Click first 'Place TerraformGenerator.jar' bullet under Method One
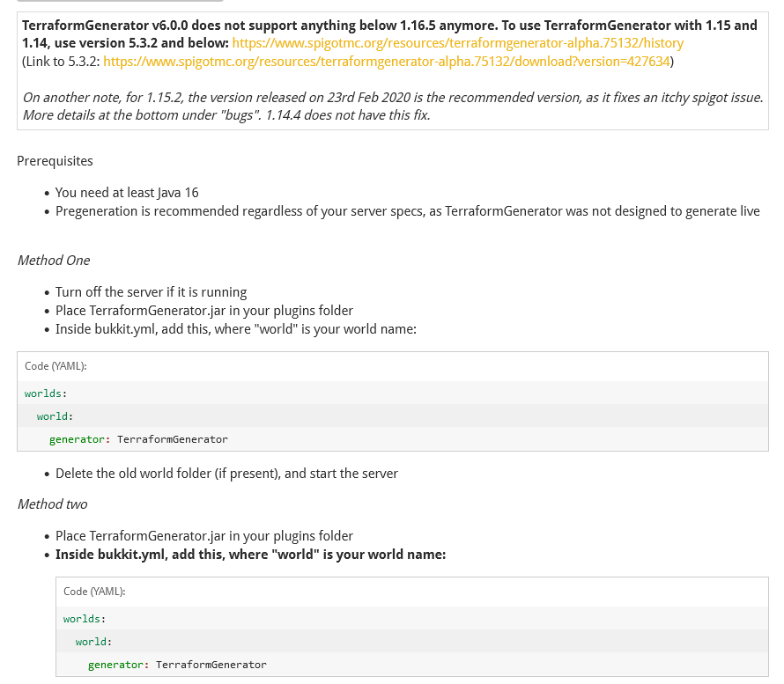Image resolution: width=784 pixels, height=684 pixels. point(204,311)
